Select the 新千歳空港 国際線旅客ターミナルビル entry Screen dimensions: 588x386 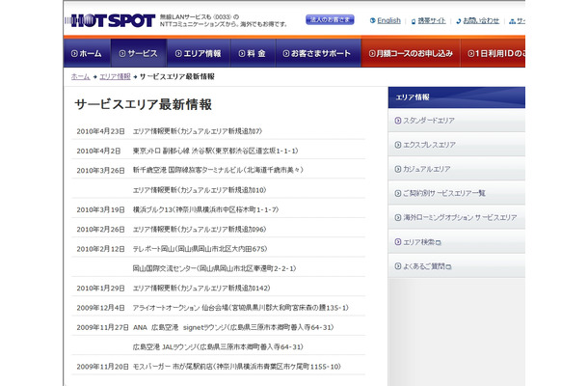[x=218, y=170]
